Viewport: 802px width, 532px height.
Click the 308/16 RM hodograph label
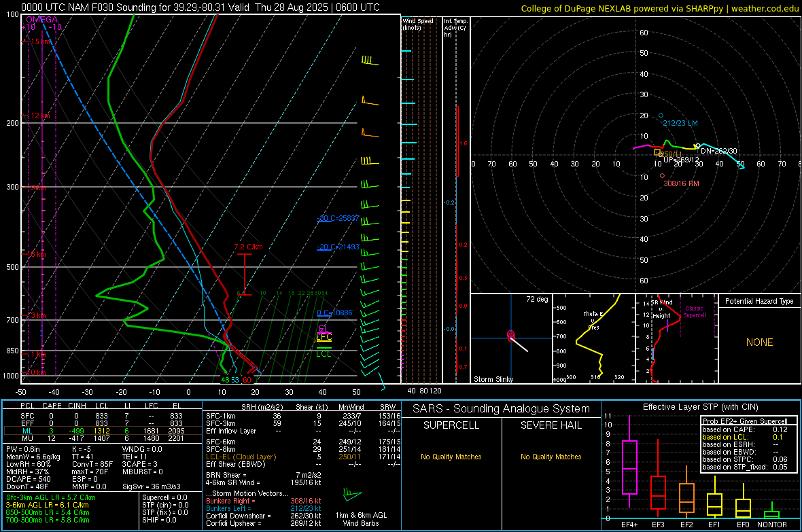(x=681, y=183)
